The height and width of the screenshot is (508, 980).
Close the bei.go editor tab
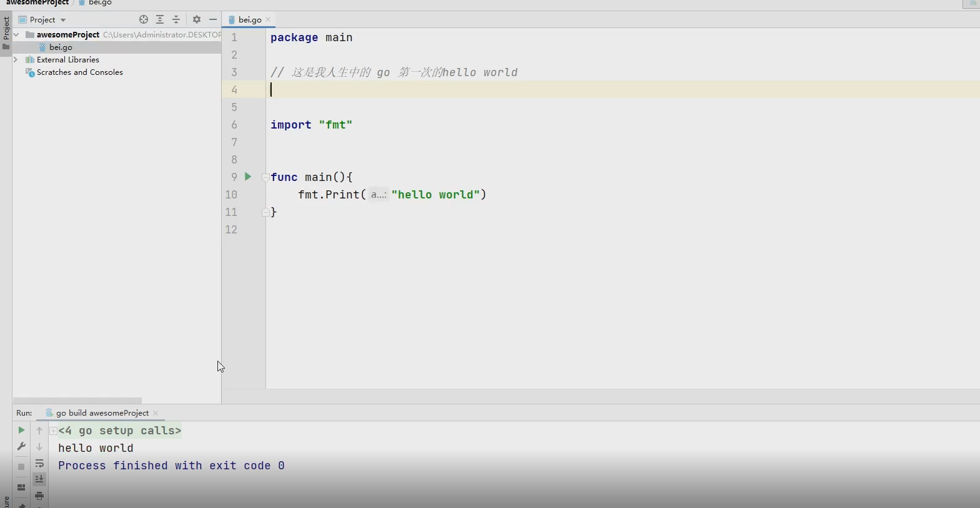[x=269, y=19]
